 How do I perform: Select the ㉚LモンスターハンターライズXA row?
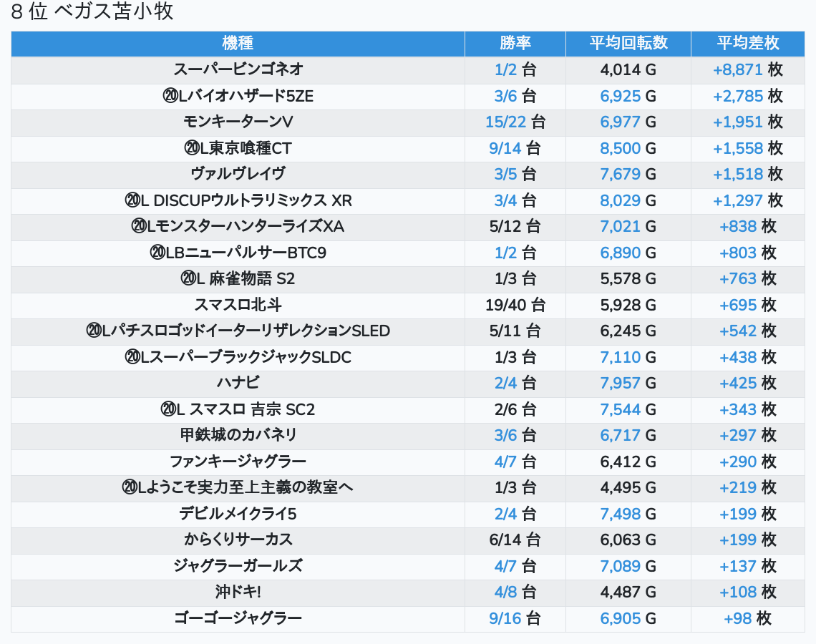pyautogui.click(x=408, y=227)
